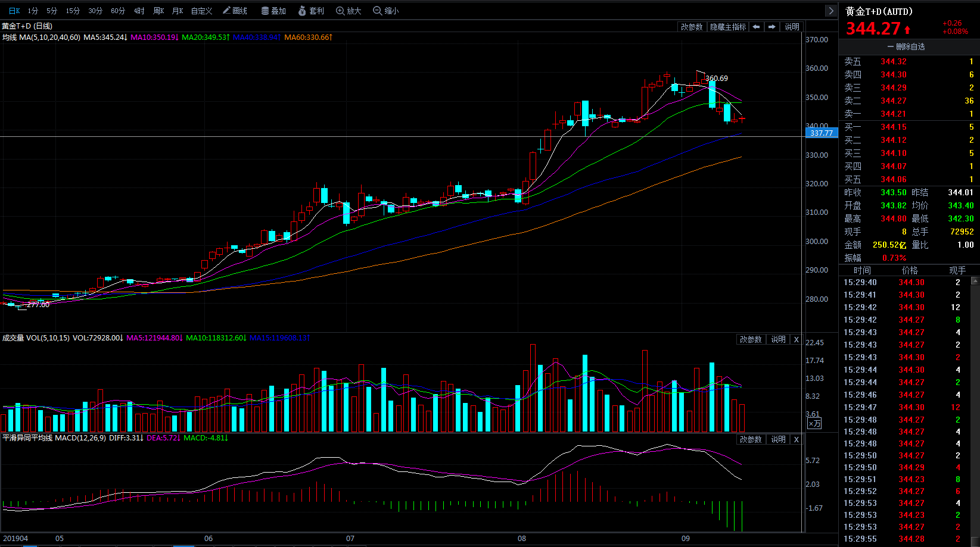Click the 总手 value 72952
The width and height of the screenshot is (980, 547).
coord(962,232)
